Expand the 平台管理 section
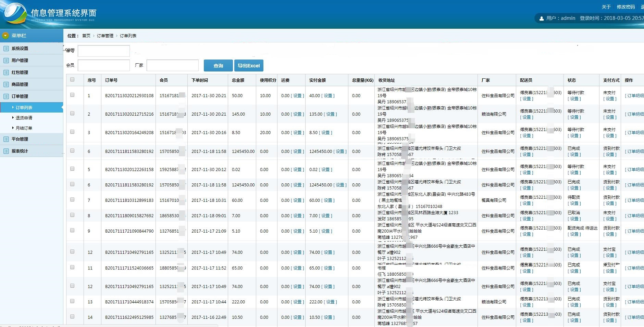The height and width of the screenshot is (327, 644). coord(21,139)
